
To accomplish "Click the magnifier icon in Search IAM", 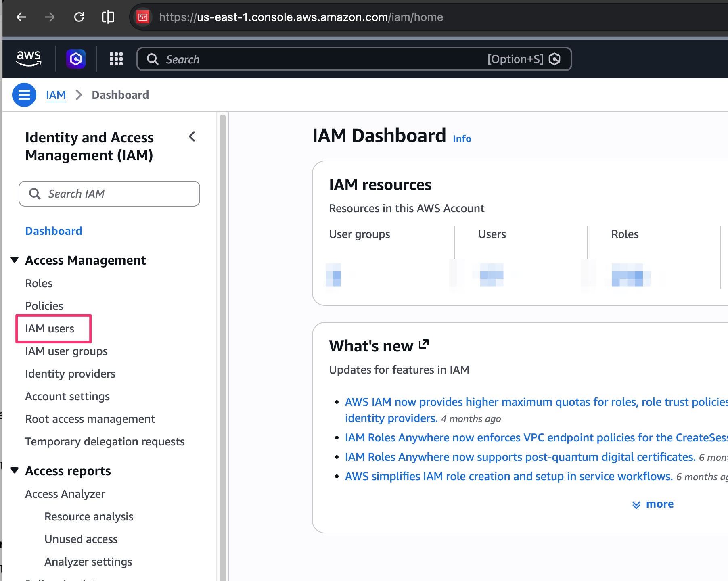I will pos(35,194).
